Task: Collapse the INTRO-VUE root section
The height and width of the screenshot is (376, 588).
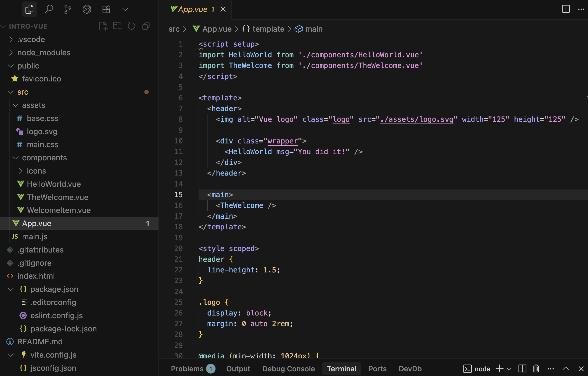Action: [3, 26]
